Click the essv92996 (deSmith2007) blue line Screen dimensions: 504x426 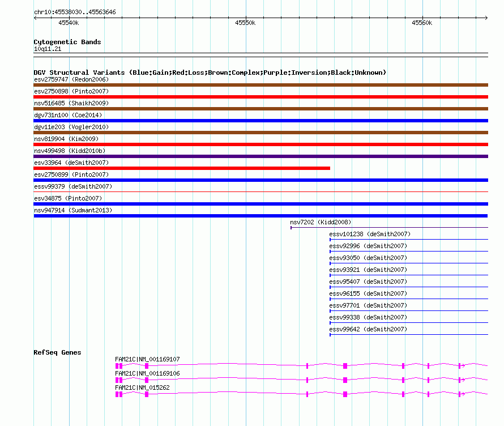(409, 252)
